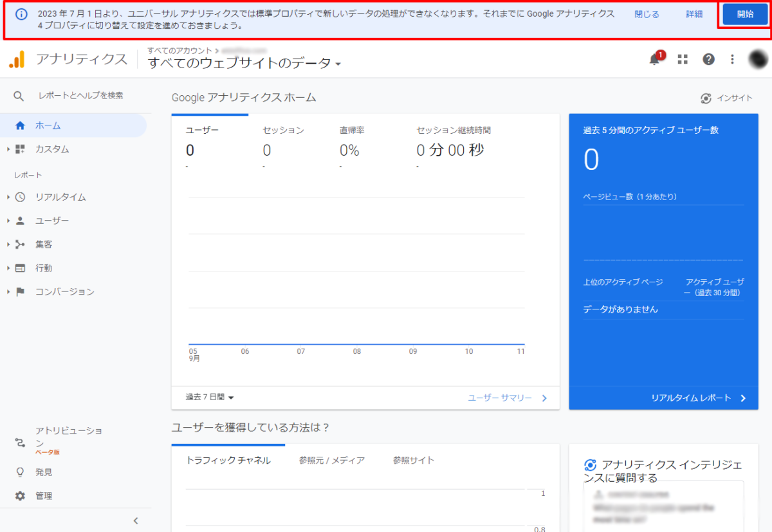Open the help question mark icon

(708, 59)
